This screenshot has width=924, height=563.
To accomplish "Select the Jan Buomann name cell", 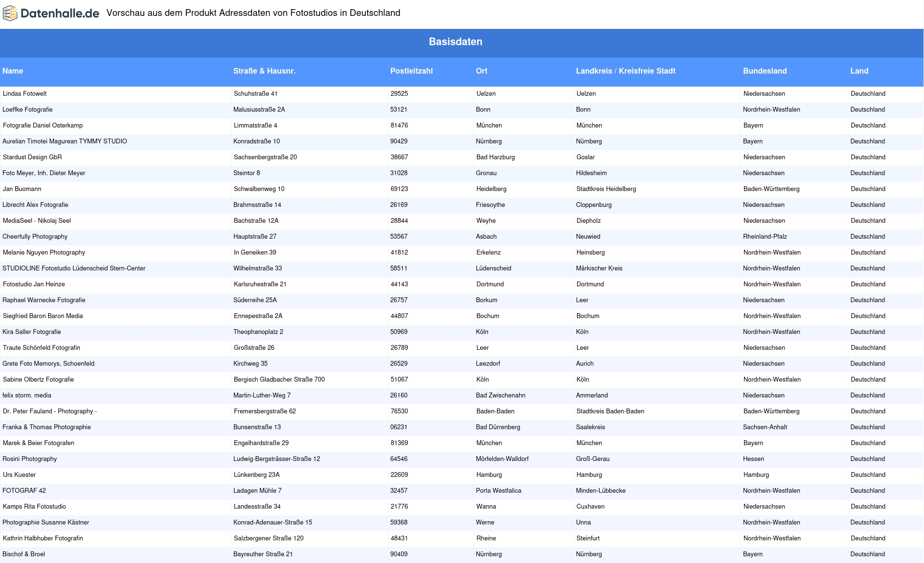I will tap(22, 189).
